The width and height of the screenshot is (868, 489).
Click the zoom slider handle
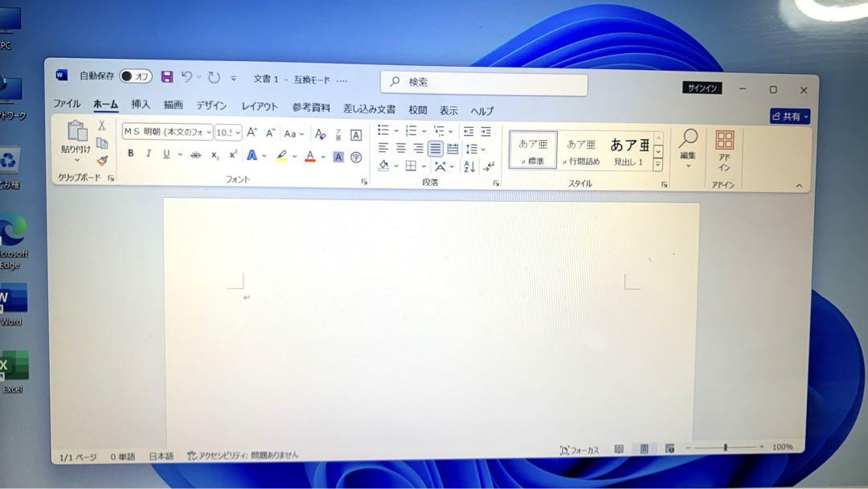coord(725,447)
